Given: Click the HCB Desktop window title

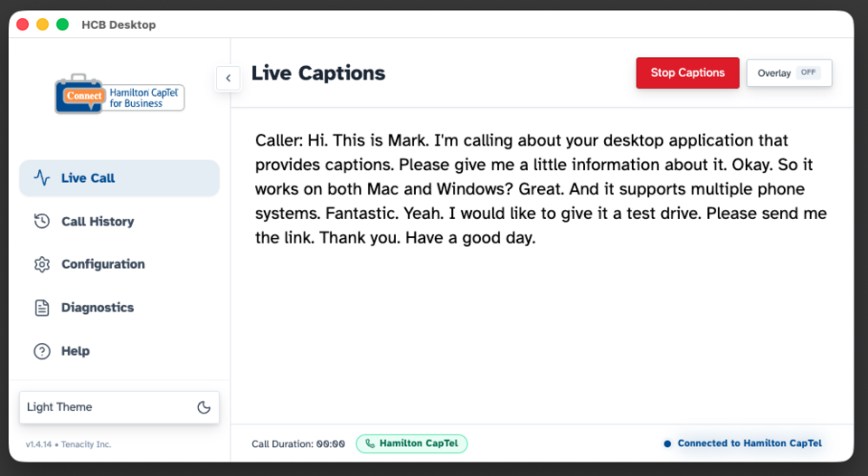Looking at the screenshot, I should 118,25.
